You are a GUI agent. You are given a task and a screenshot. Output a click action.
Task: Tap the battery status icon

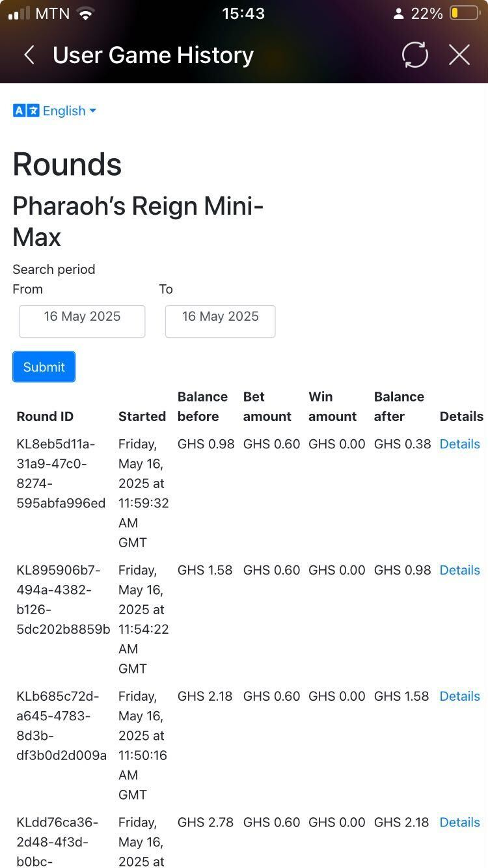point(464,13)
